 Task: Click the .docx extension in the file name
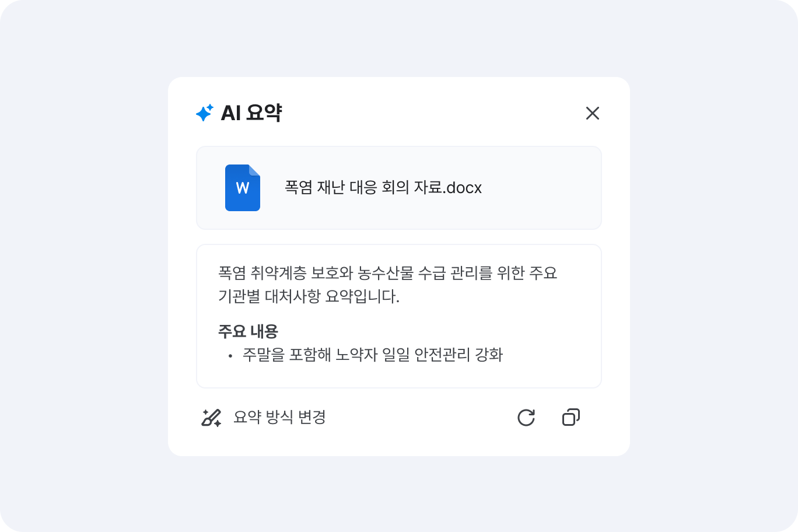point(464,188)
